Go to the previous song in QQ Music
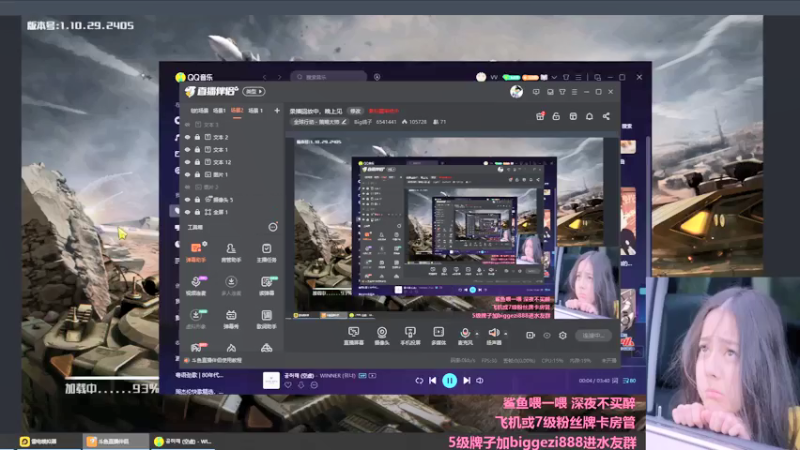The height and width of the screenshot is (450, 800). point(433,381)
